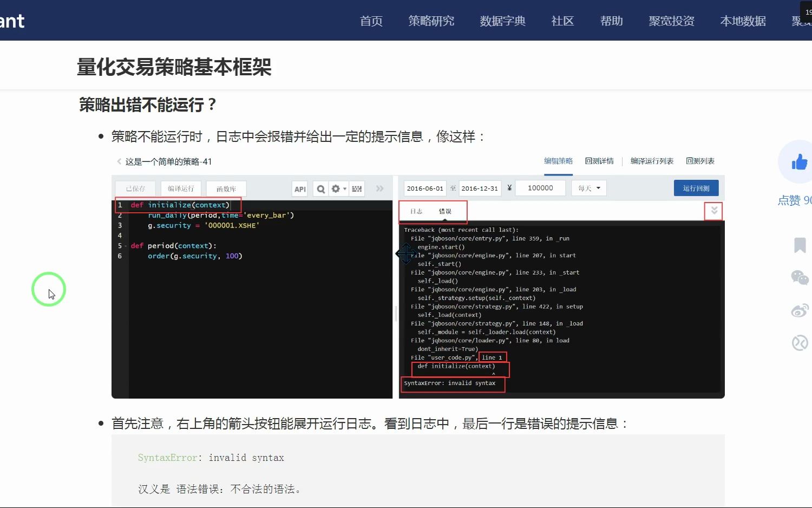Select the 编辑策略 tab

tap(558, 161)
